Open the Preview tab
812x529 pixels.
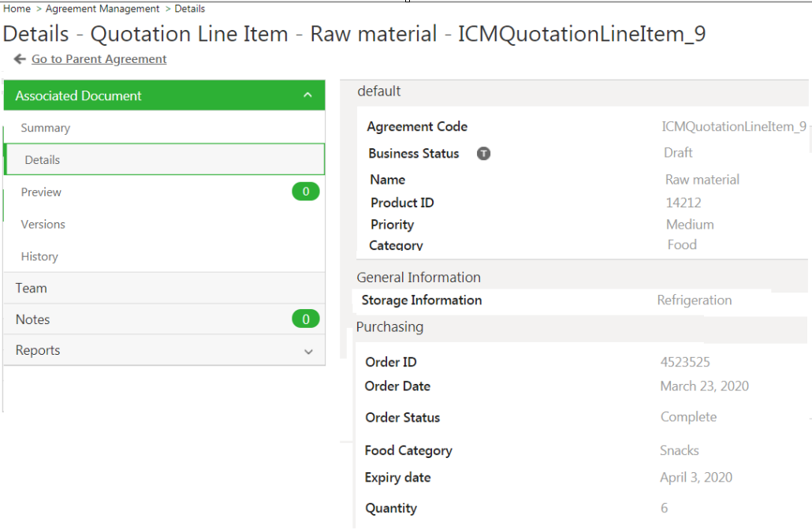tap(41, 192)
